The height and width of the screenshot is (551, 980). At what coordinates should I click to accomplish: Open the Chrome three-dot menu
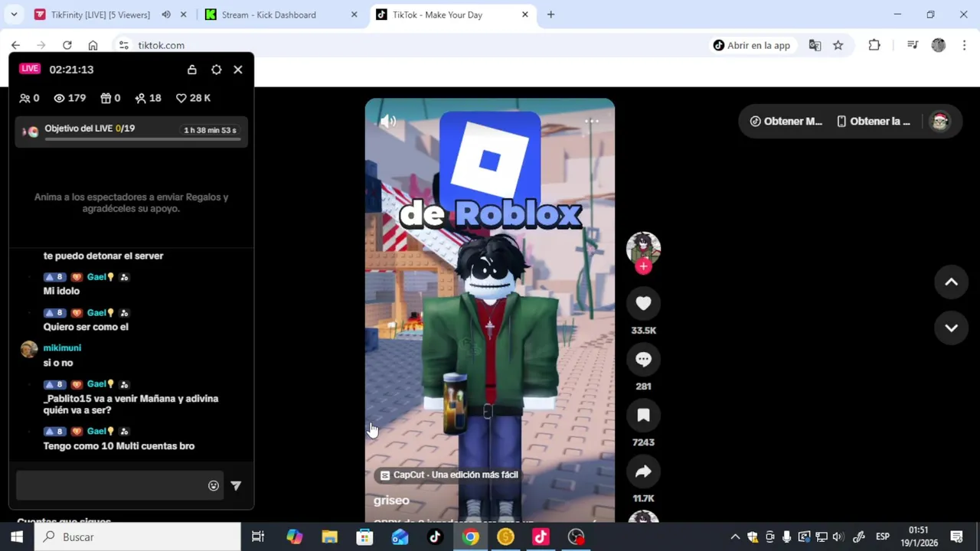pyautogui.click(x=964, y=45)
